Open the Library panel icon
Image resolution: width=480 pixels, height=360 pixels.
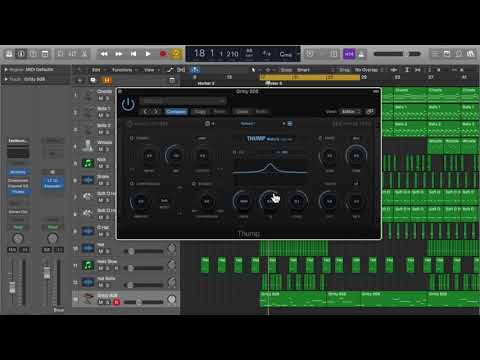9,54
